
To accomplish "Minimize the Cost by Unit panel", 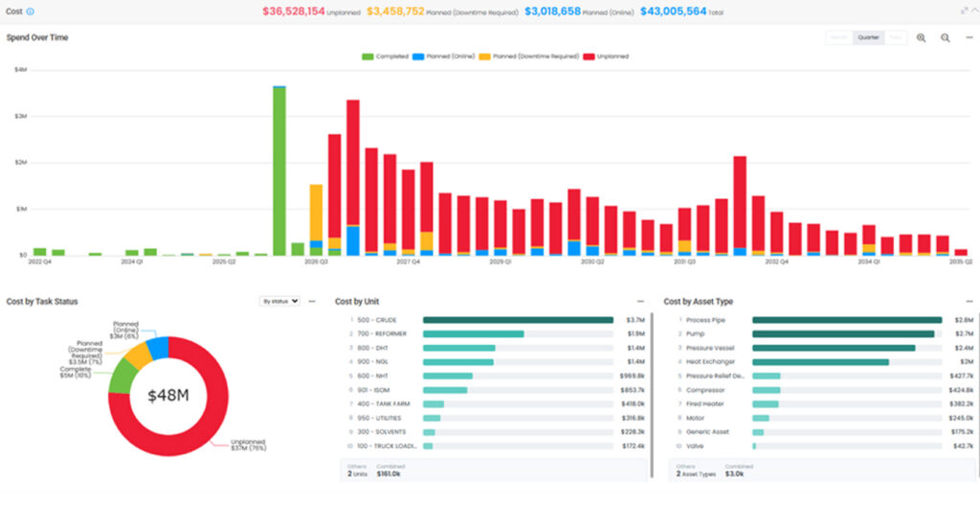I will [640, 302].
